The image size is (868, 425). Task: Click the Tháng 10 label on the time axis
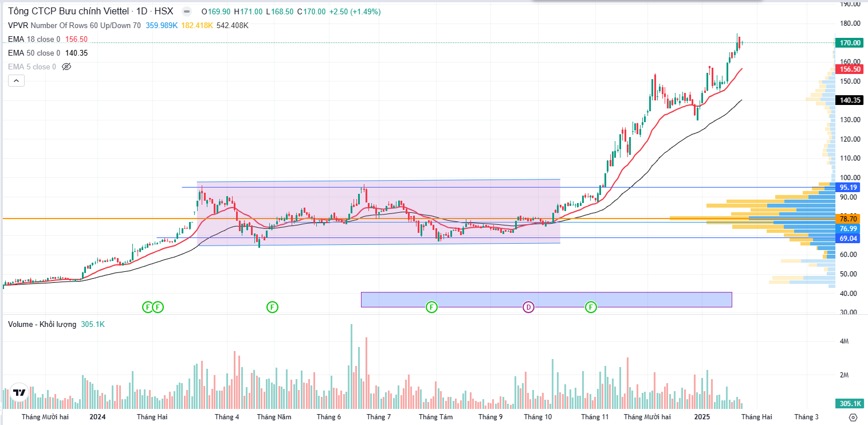[x=538, y=417]
